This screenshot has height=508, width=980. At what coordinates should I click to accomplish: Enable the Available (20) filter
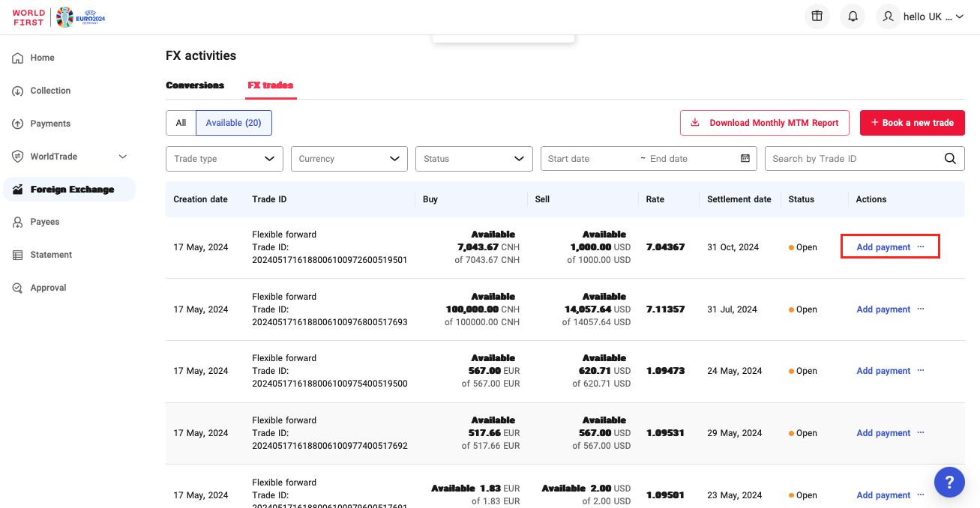click(x=233, y=122)
